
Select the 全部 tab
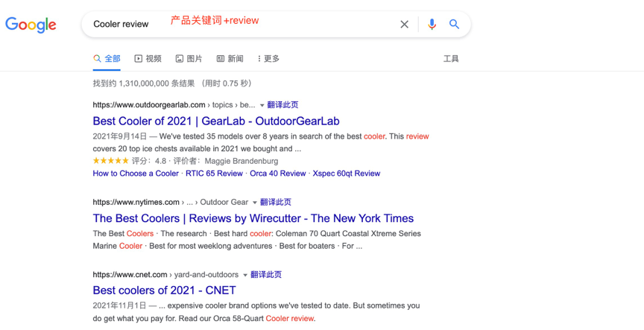[107, 59]
